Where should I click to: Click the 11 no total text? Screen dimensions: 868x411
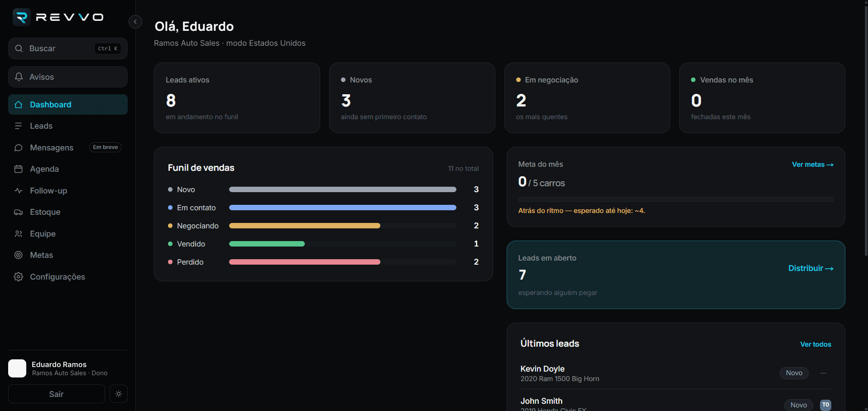[463, 169]
